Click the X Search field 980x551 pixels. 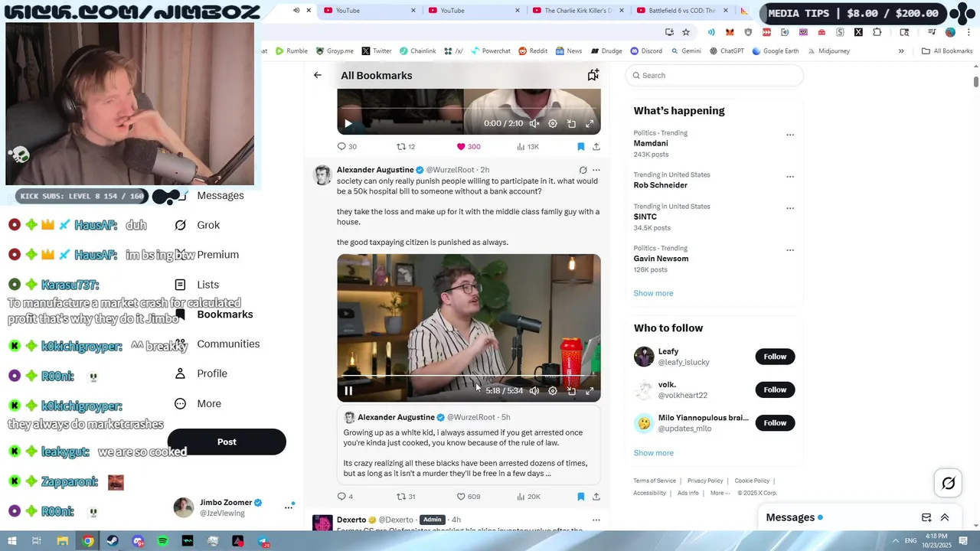(x=714, y=75)
